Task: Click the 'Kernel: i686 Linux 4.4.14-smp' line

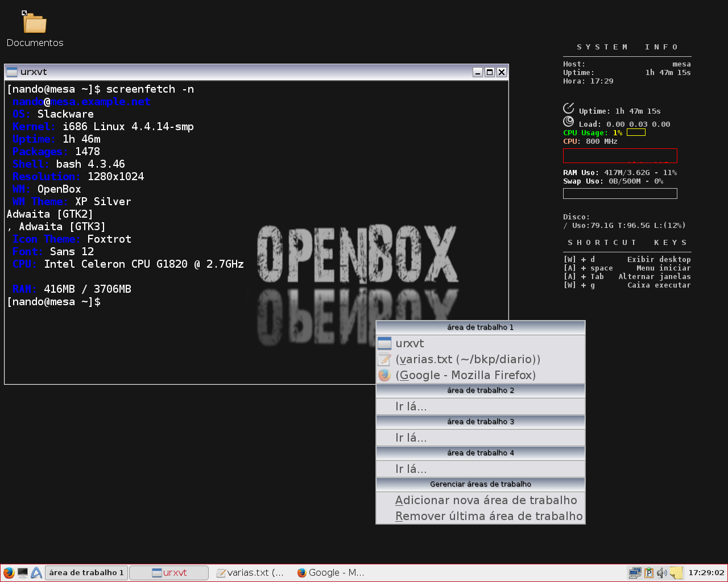Action: pyautogui.click(x=103, y=127)
